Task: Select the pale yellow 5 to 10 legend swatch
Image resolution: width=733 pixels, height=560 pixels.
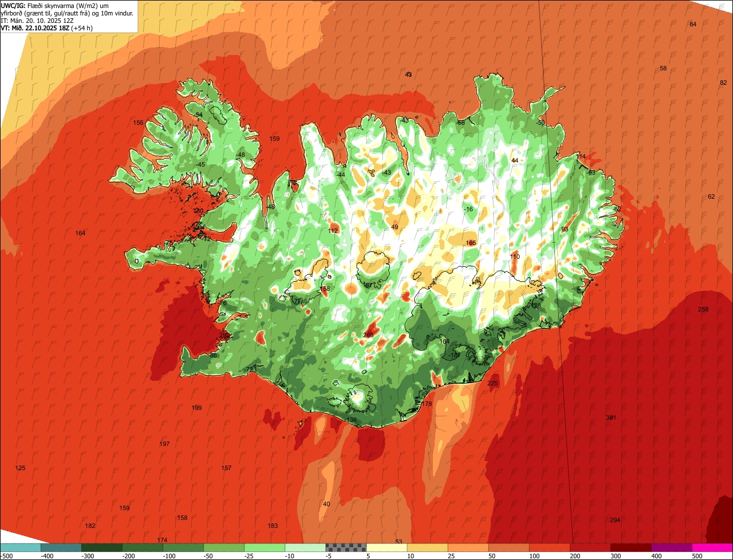Action: click(387, 547)
